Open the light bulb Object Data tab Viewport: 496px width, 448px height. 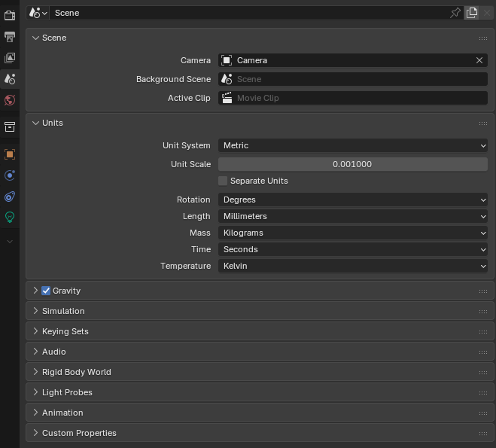pyautogui.click(x=10, y=217)
